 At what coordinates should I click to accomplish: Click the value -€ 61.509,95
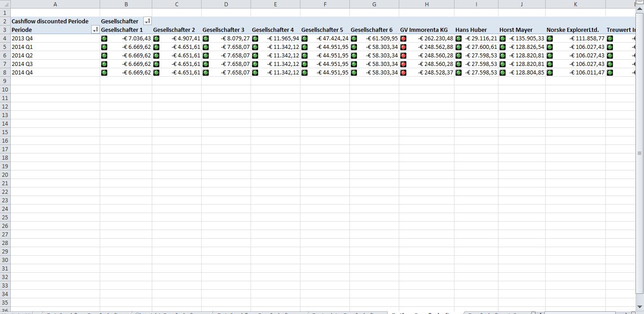(x=382, y=39)
